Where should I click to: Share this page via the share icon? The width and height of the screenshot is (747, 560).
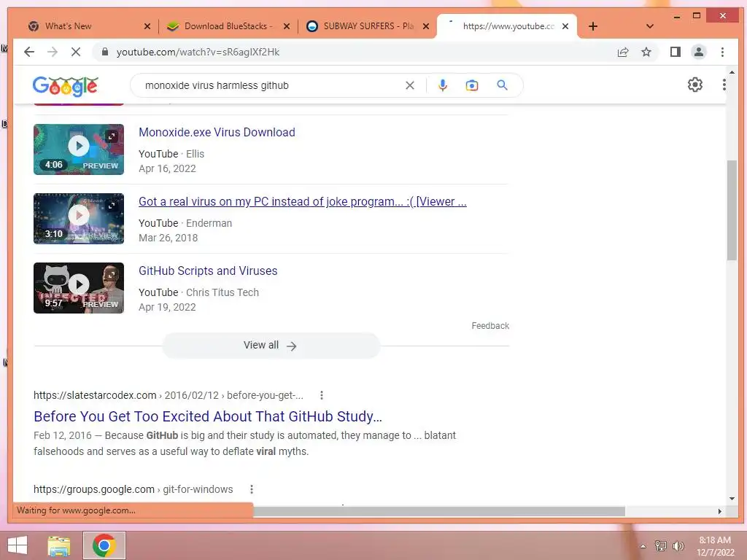pyautogui.click(x=623, y=52)
